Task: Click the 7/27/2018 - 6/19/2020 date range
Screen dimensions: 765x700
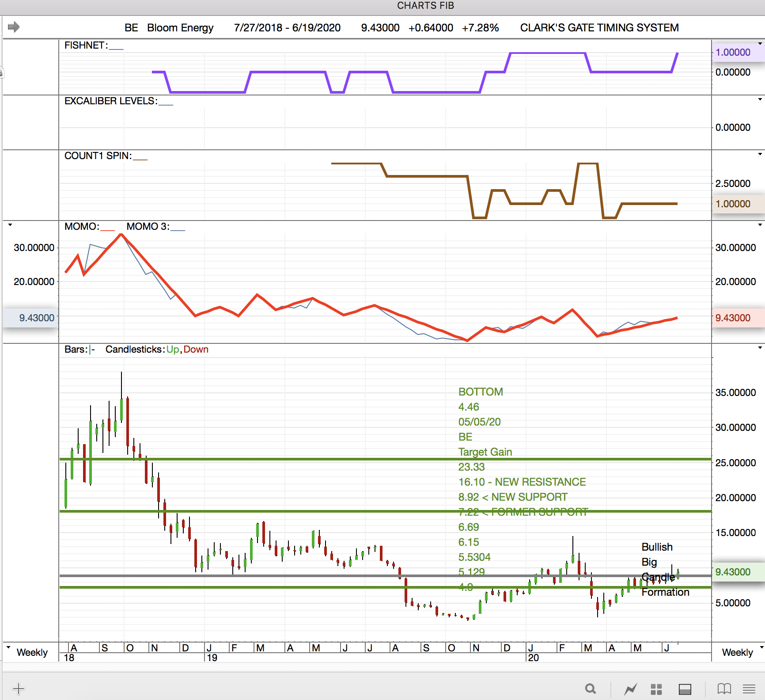Action: click(x=287, y=27)
